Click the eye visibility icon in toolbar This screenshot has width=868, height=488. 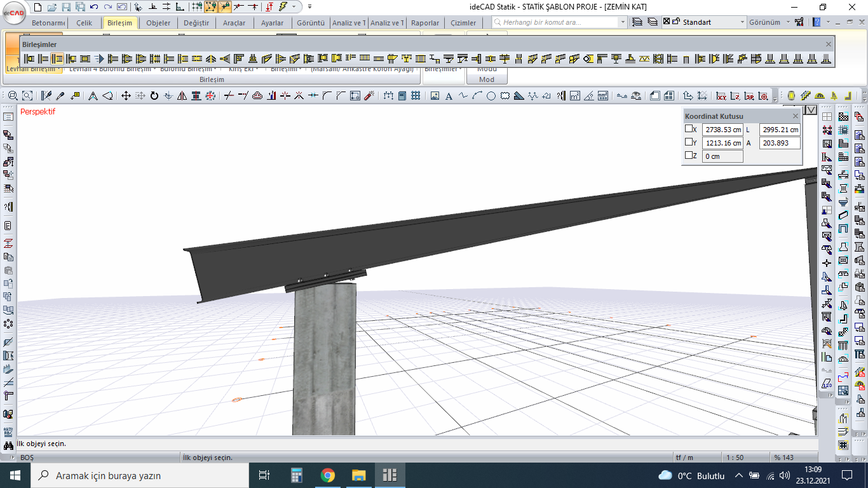pyautogui.click(x=635, y=96)
